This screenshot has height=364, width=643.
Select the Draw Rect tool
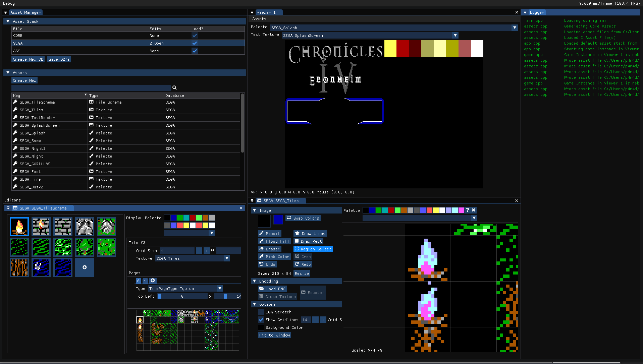[x=308, y=241]
